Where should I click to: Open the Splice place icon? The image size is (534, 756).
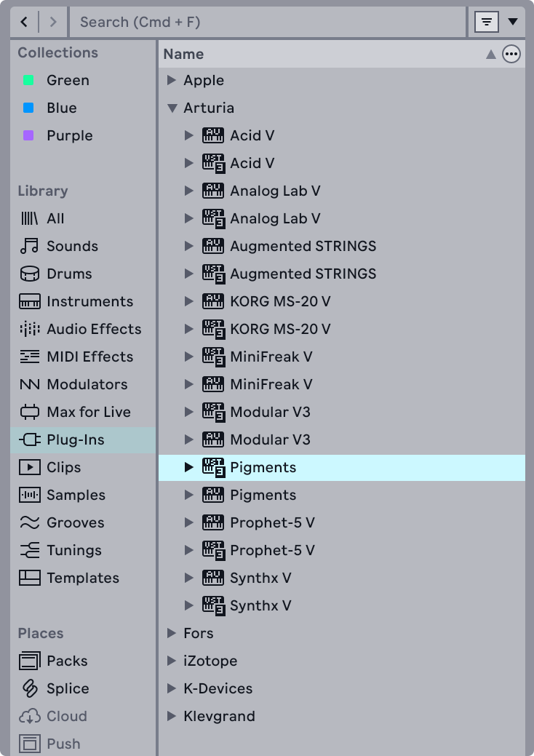pos(29,688)
